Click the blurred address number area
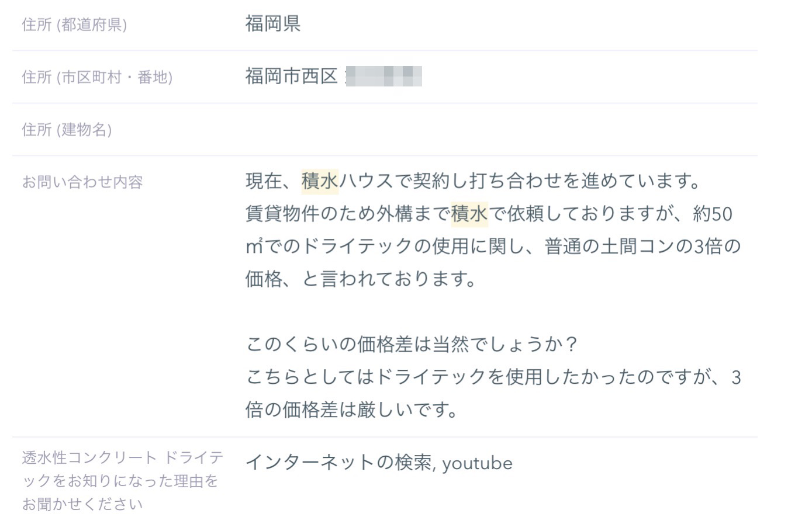 [x=384, y=77]
